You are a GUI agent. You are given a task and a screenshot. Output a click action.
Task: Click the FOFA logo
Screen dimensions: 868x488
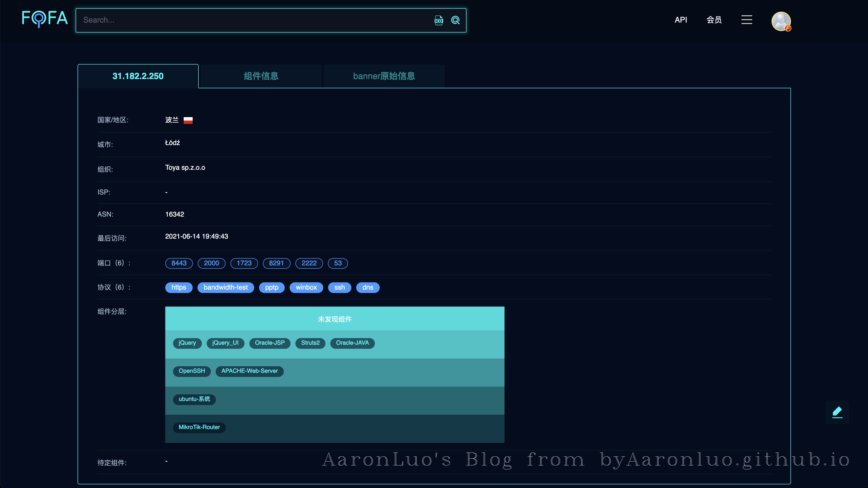(45, 19)
